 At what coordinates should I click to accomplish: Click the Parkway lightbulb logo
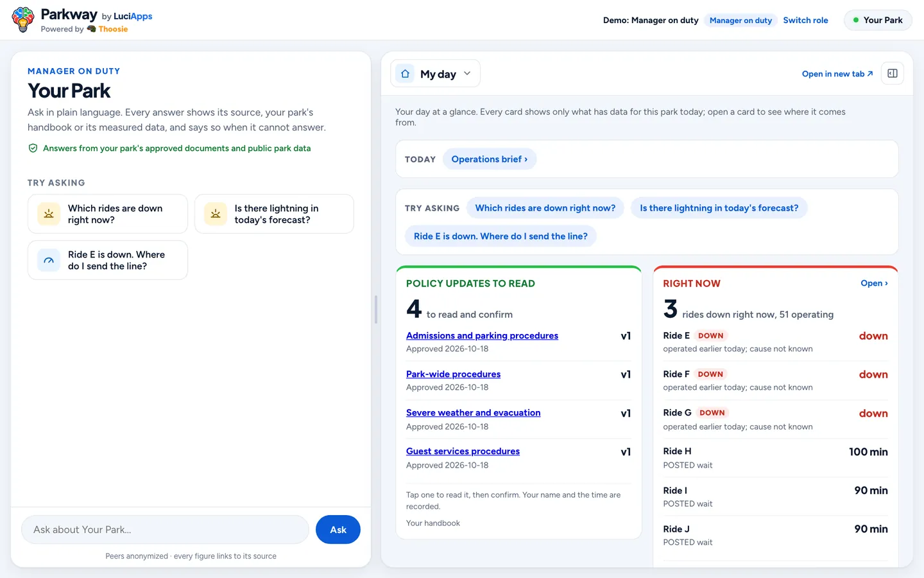point(23,20)
